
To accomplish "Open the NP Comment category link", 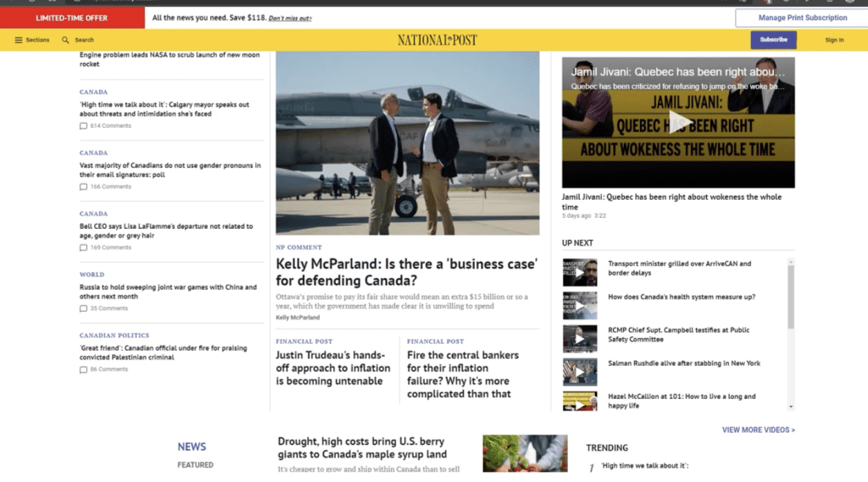I will click(x=298, y=247).
